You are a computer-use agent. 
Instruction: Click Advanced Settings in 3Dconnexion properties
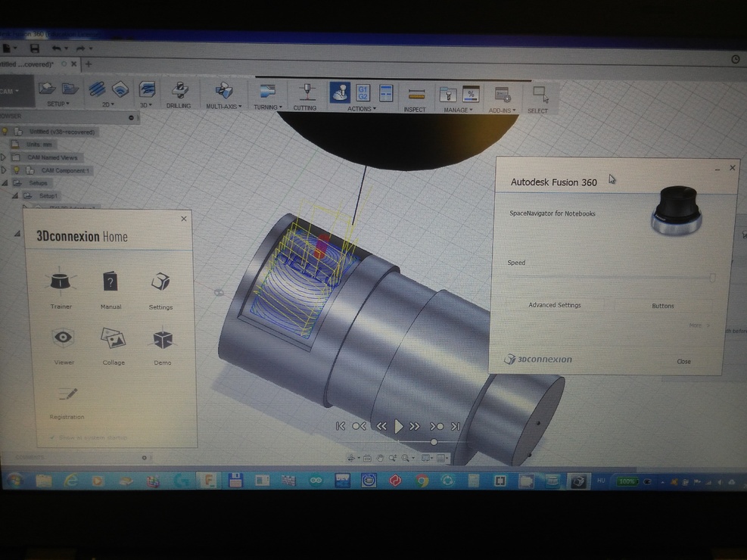point(555,305)
